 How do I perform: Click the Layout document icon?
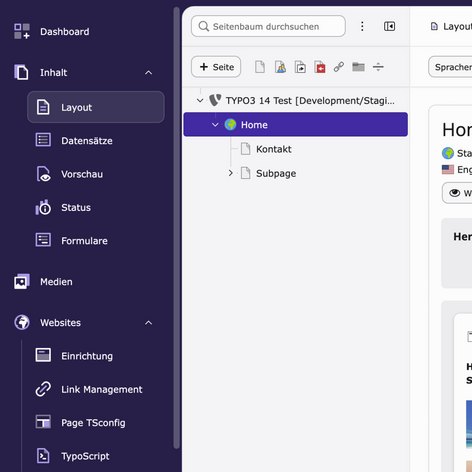click(x=43, y=107)
